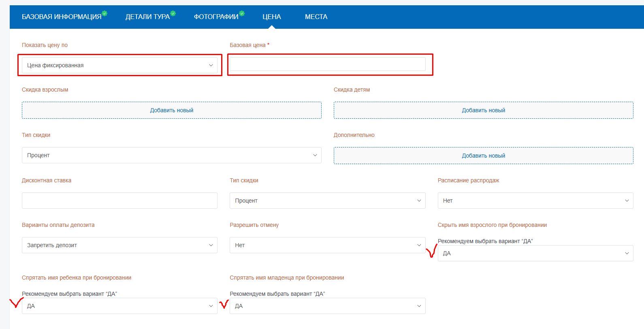Open the Варианты оплаты депозита dropdown
This screenshot has height=329, width=644.
click(119, 245)
